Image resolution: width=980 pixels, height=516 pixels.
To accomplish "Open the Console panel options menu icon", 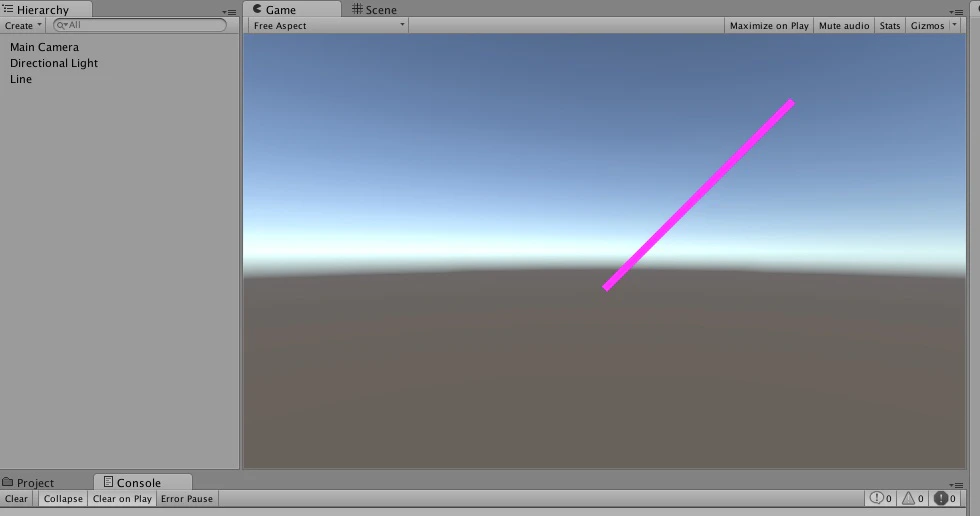I will 956,485.
